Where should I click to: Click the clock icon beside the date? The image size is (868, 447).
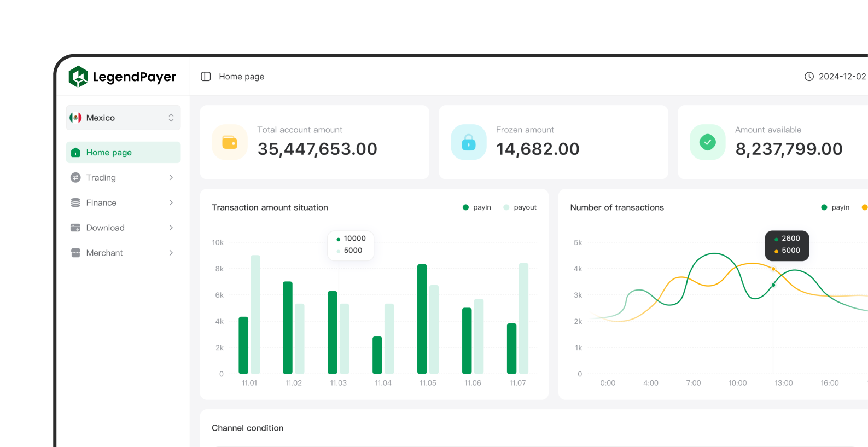click(809, 77)
